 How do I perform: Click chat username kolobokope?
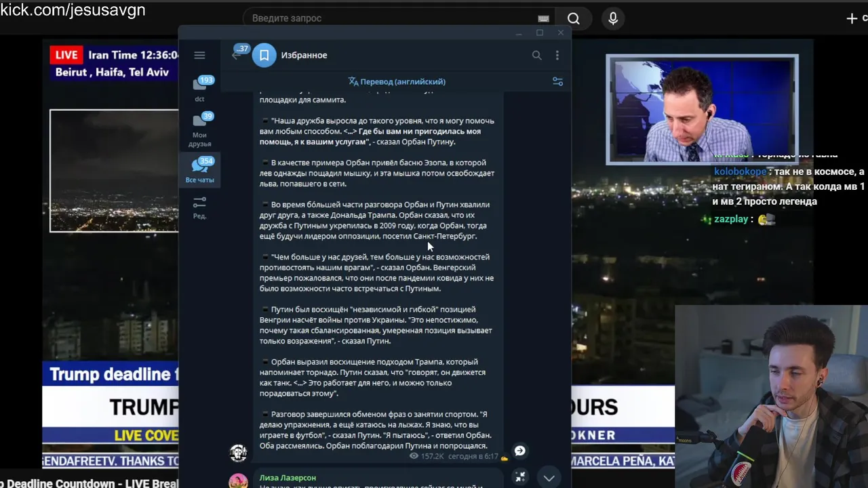[740, 172]
